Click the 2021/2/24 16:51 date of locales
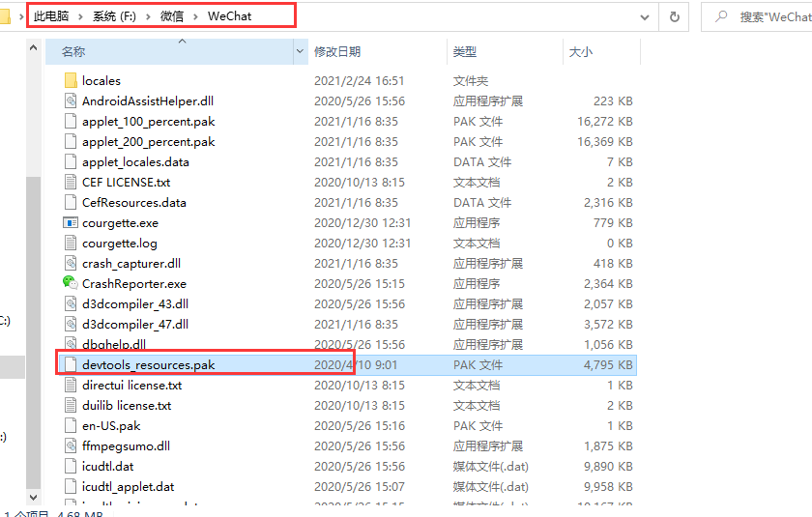 pos(359,81)
